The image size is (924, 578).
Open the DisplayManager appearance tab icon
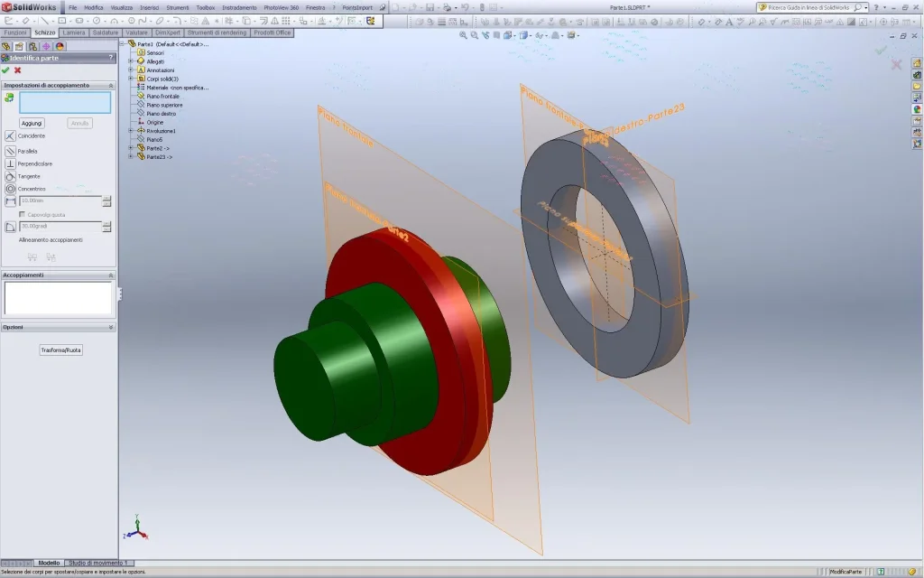coord(60,46)
